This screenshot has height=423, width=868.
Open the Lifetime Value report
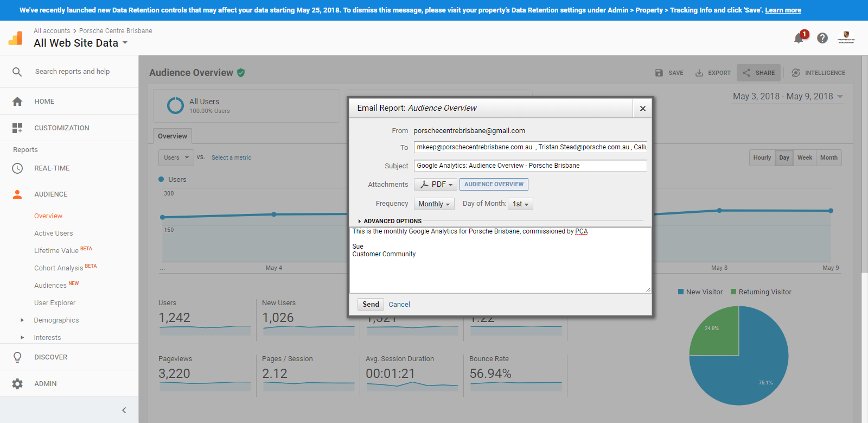(x=56, y=251)
